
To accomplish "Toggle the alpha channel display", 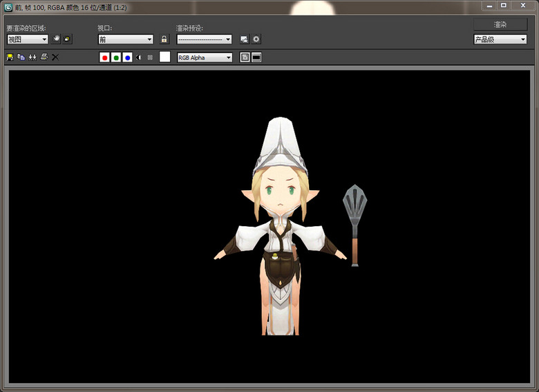I will (138, 57).
